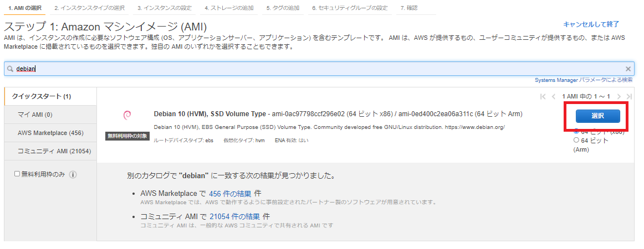Viewport: 644px width, 249px height.
Task: Click the 1 AMI 中の 1 ～ 1 pager text
Action: 586,96
